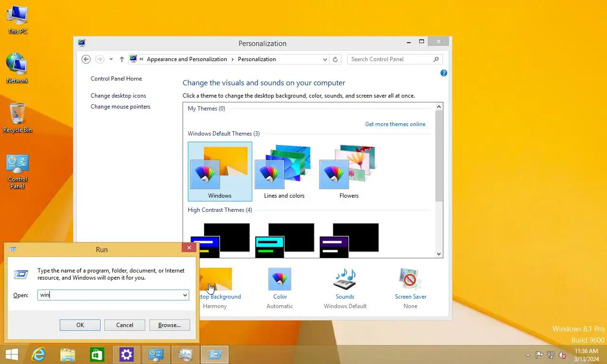Select the cyan high contrast theme
607x364 pixels.
tap(285, 240)
